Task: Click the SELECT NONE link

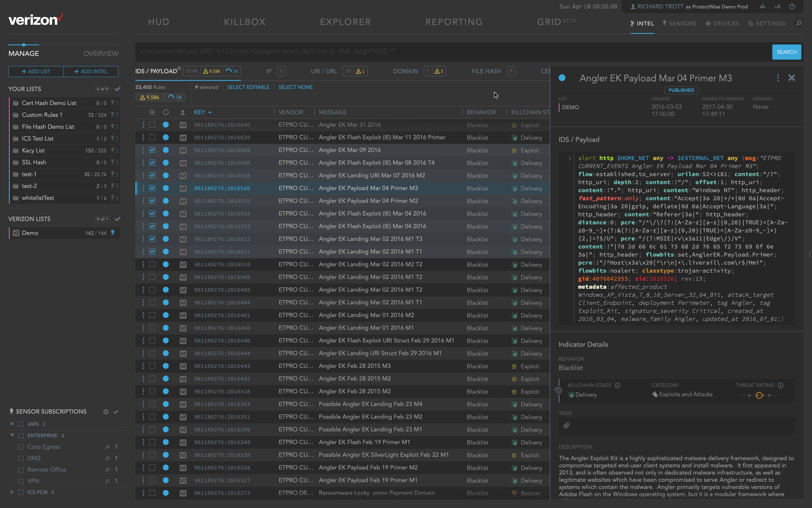Action: (x=295, y=87)
